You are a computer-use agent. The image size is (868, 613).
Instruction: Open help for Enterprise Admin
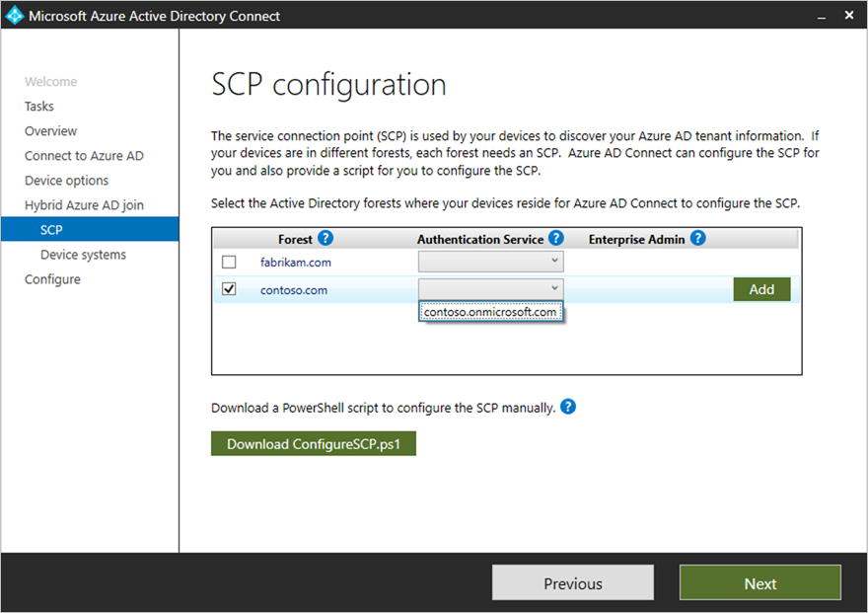pyautogui.click(x=697, y=238)
